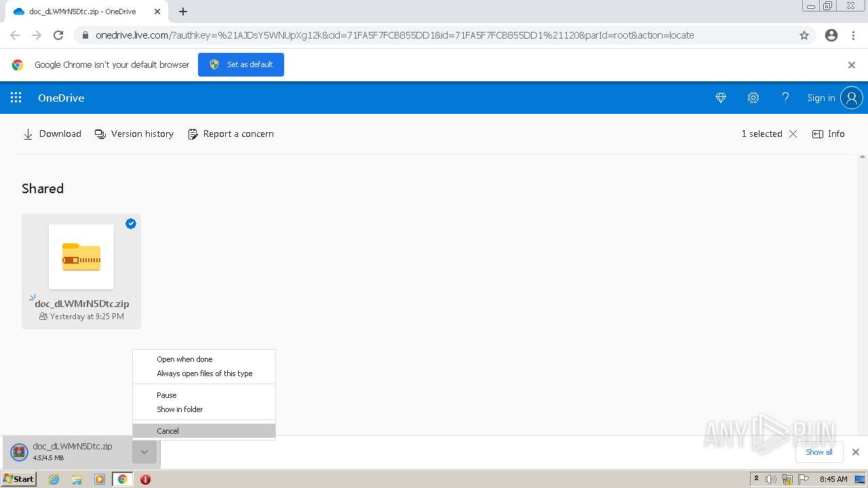Viewport: 868px width, 488px height.
Task: Go back to previous page
Action: [15, 35]
